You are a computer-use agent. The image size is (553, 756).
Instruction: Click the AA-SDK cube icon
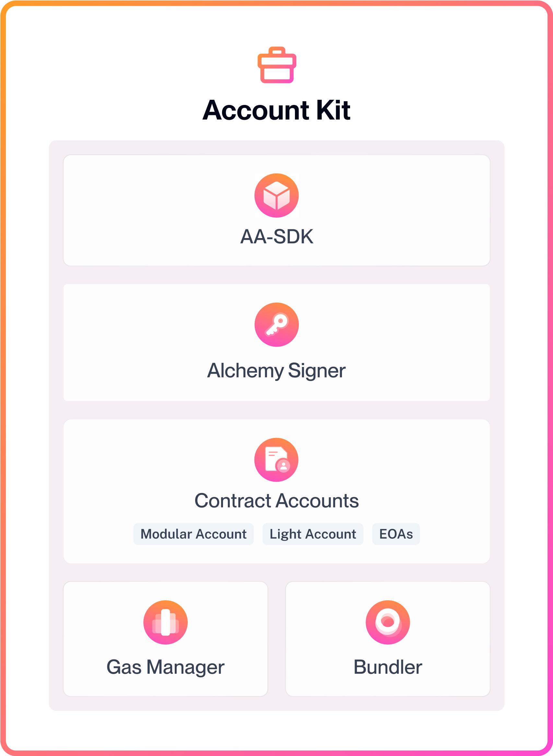coord(276,195)
